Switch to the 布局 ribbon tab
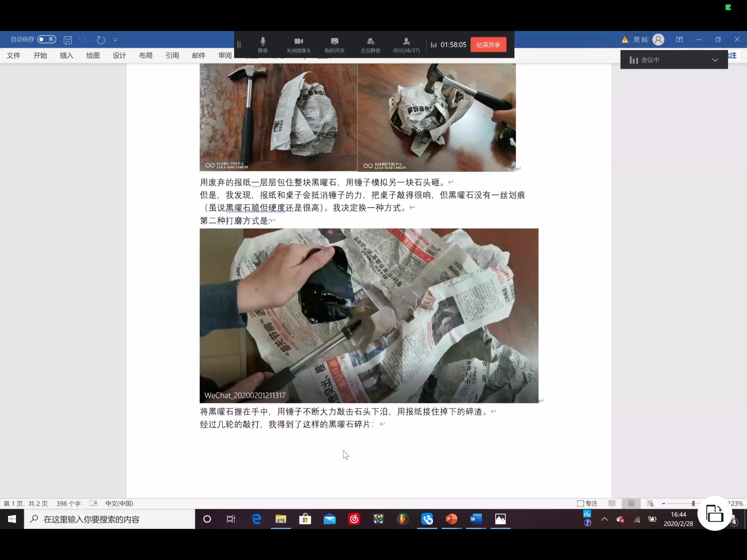Screen dimensions: 747x560 (146, 55)
